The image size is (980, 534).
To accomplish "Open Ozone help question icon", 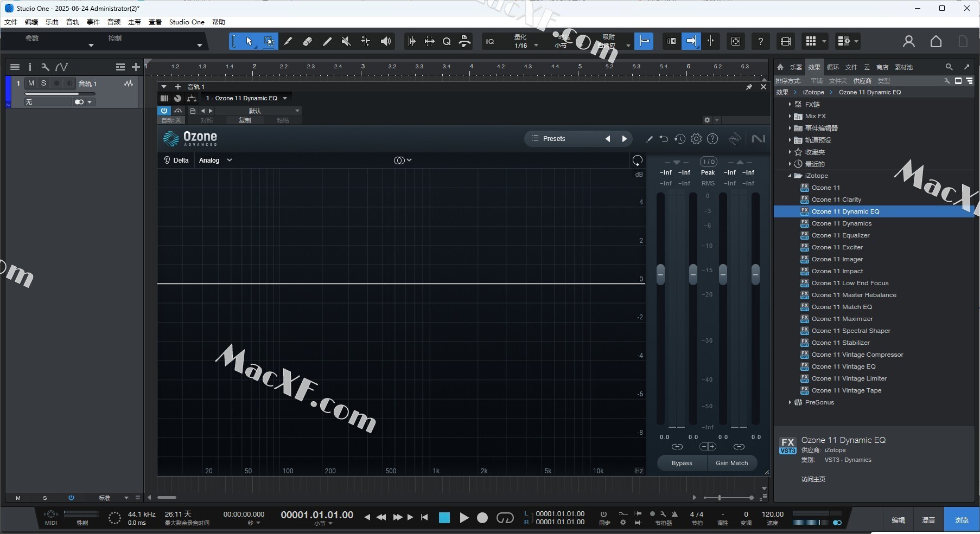I will pyautogui.click(x=712, y=139).
